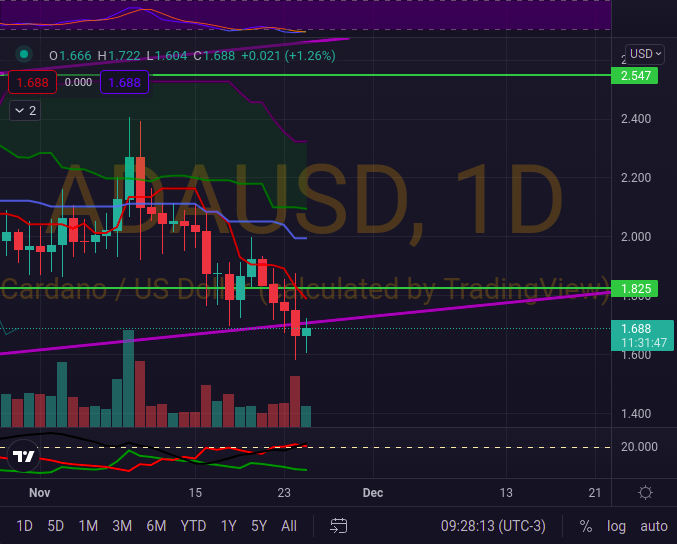Select the YTD time range
This screenshot has width=677, height=544.
[x=193, y=526]
